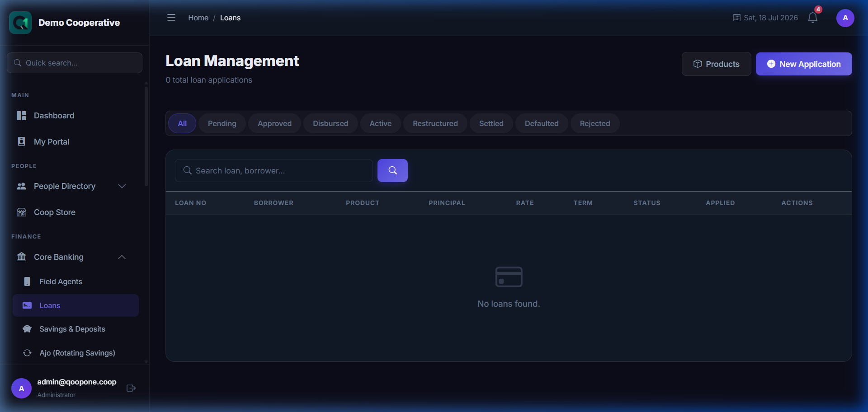Open the notifications bell icon
Screen dimensions: 868x412
(x=813, y=18)
